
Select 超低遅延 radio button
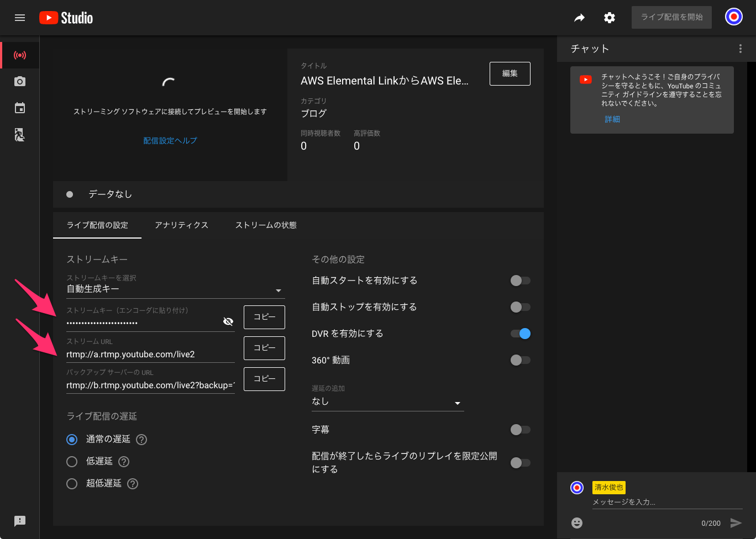pyautogui.click(x=72, y=484)
